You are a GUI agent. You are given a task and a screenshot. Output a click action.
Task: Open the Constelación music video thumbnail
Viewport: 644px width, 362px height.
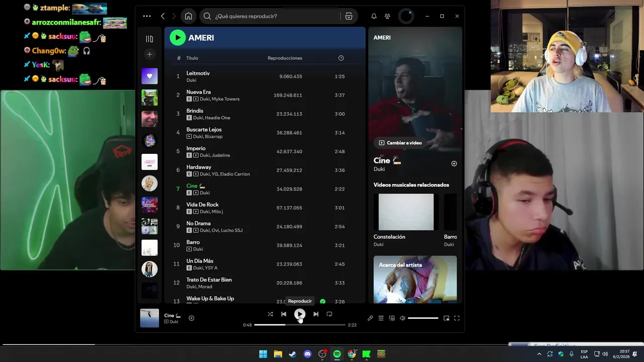[406, 212]
